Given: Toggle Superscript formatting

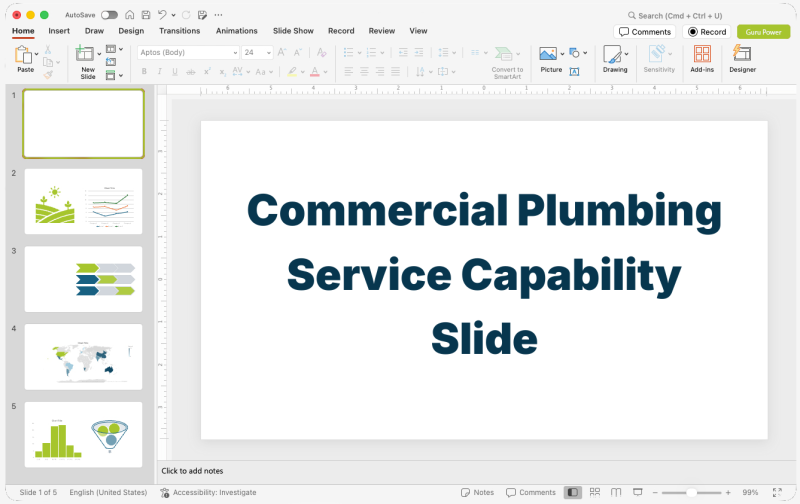Looking at the screenshot, I should point(207,71).
